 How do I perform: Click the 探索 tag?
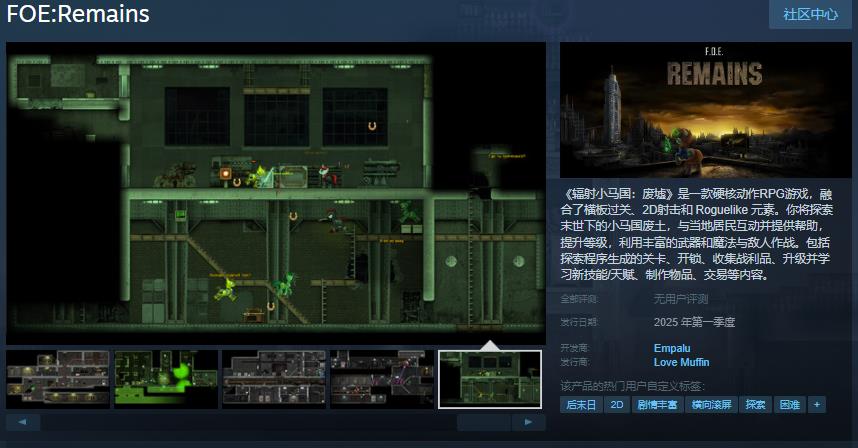point(756,405)
